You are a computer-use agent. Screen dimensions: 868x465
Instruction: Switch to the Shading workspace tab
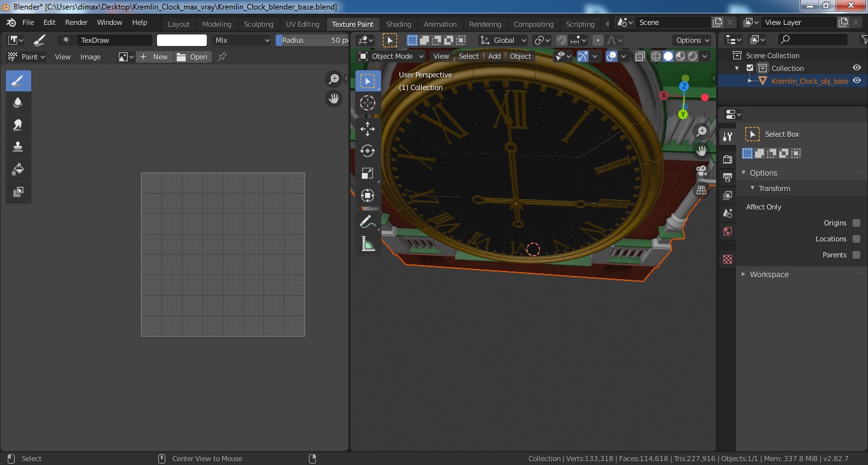coord(399,24)
